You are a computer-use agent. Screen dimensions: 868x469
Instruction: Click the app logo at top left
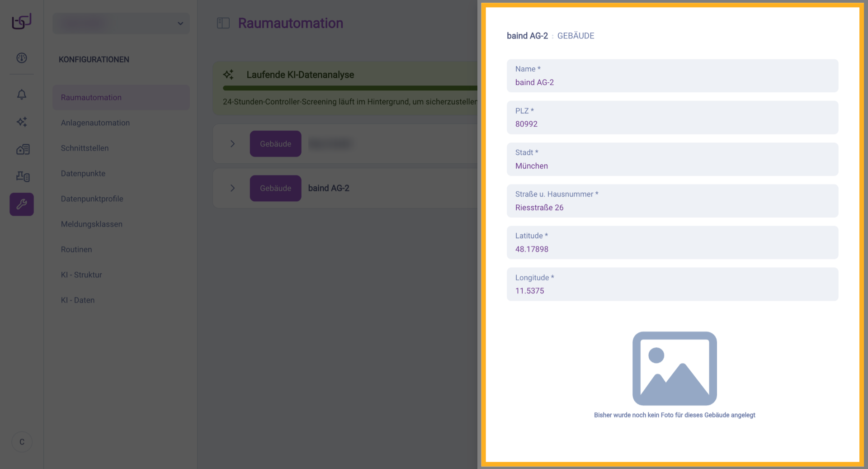[21, 21]
